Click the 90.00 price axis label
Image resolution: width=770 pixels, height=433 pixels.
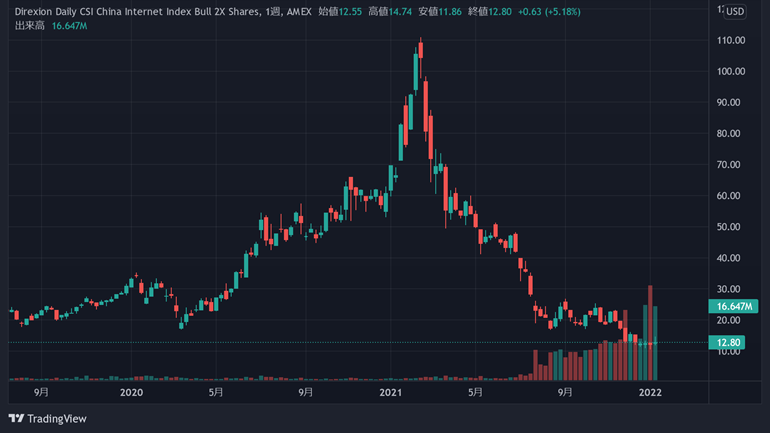pyautogui.click(x=728, y=103)
